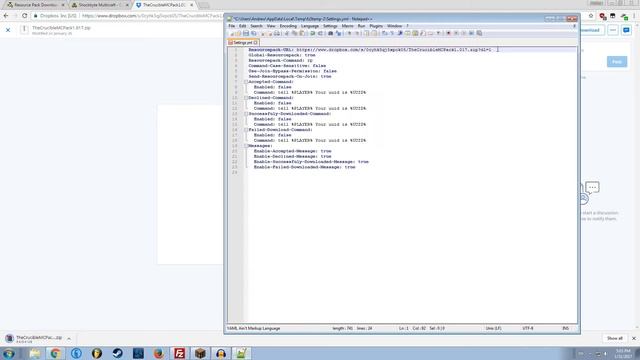Click the Stop Recording macro icon
The width and height of the screenshot is (640, 360).
456,33
